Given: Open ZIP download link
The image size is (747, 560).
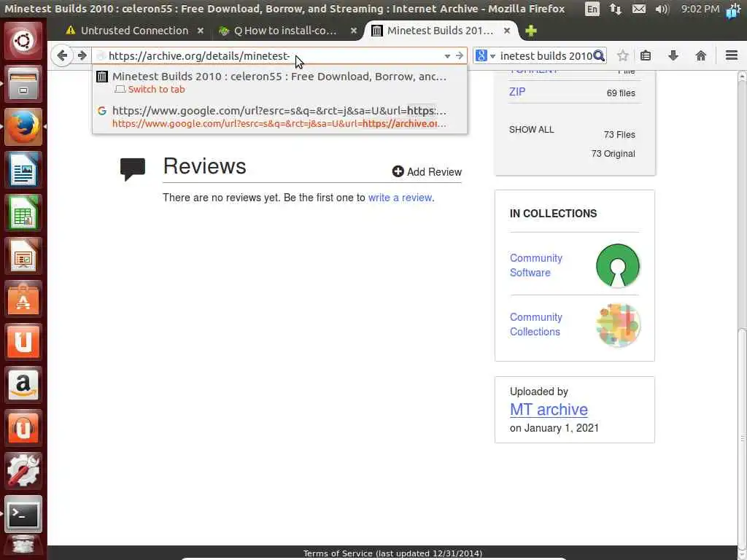Looking at the screenshot, I should [x=517, y=91].
